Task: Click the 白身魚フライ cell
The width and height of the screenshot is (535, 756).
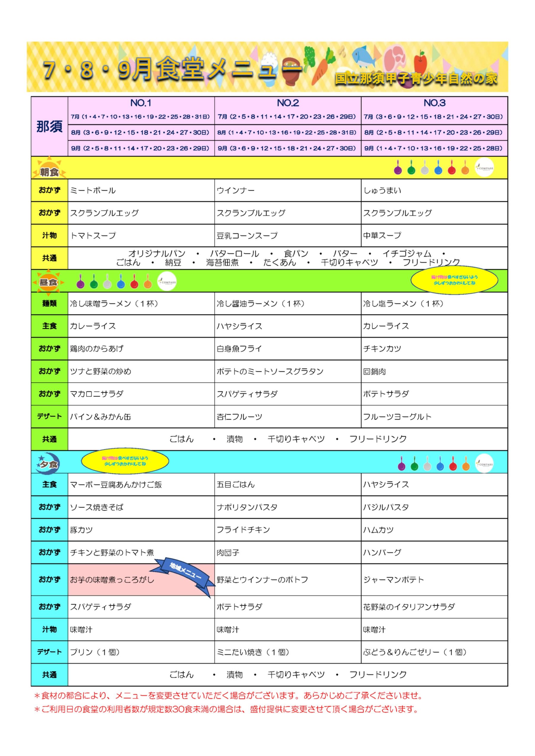Action: tap(288, 349)
